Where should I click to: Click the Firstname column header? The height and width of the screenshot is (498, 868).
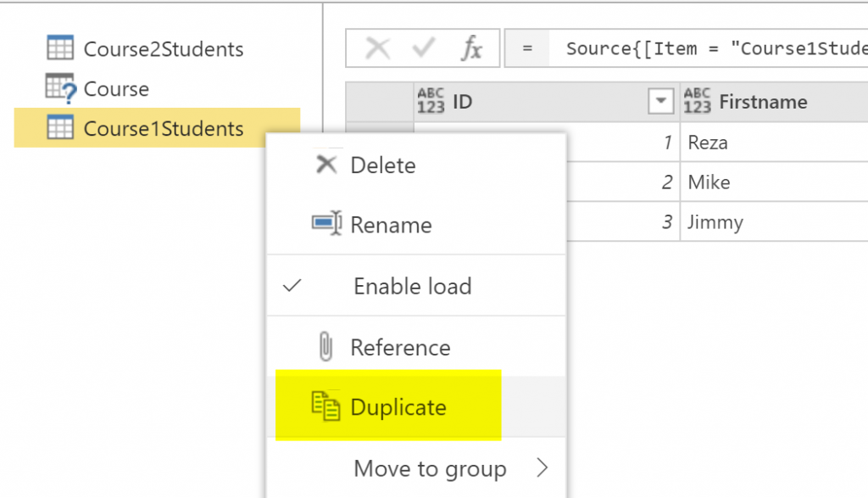(763, 102)
